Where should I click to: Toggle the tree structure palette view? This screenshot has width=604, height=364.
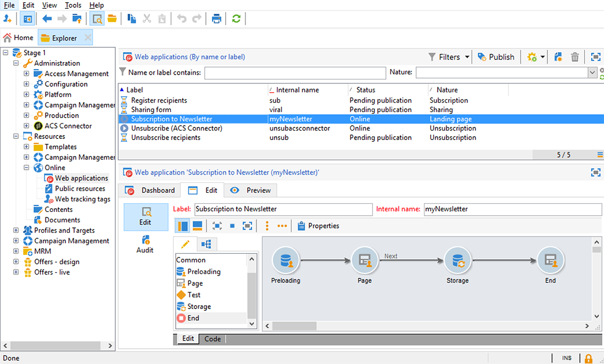point(207,244)
